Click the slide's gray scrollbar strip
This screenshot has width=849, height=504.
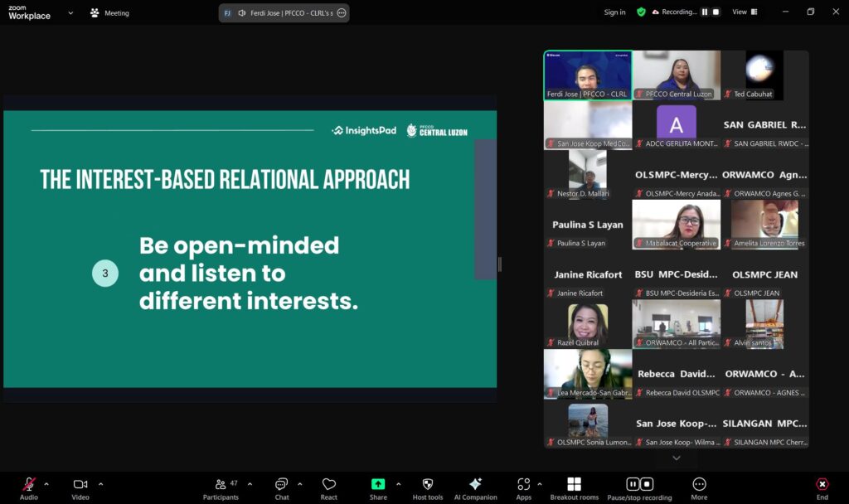pos(486,210)
